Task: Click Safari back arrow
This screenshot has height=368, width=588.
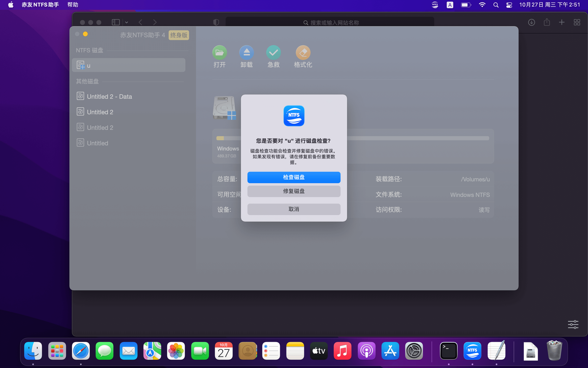Action: point(140,22)
